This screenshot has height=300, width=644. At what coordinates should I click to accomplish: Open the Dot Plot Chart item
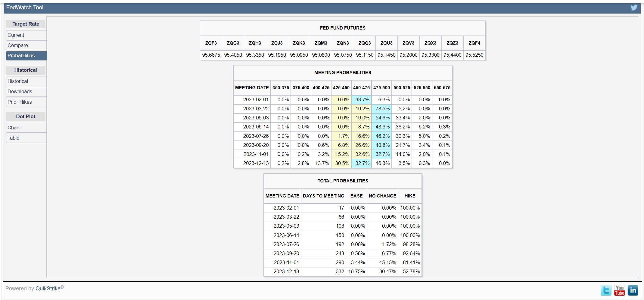tap(26, 128)
